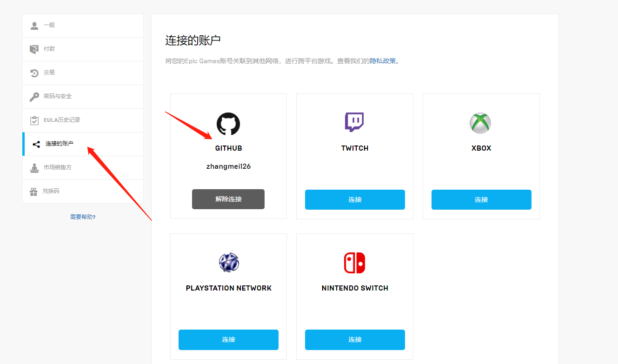This screenshot has width=618, height=364.
Task: Click the 连接的账户 page heading
Action: [x=193, y=40]
